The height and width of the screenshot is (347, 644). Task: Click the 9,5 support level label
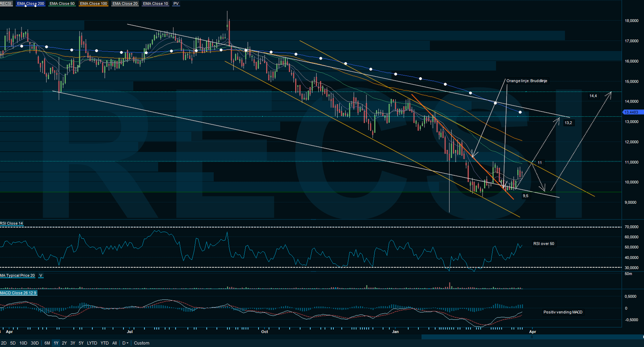tap(525, 196)
